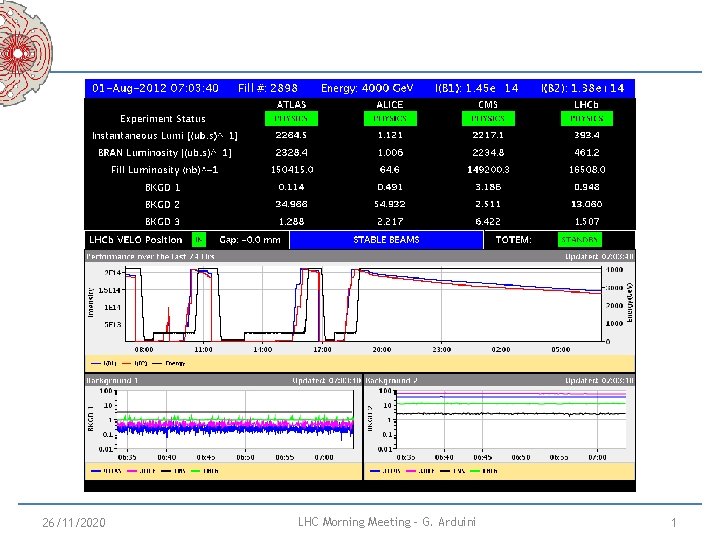720x540 pixels.
Task: Click the Experiment Status row label
Action: [163, 118]
